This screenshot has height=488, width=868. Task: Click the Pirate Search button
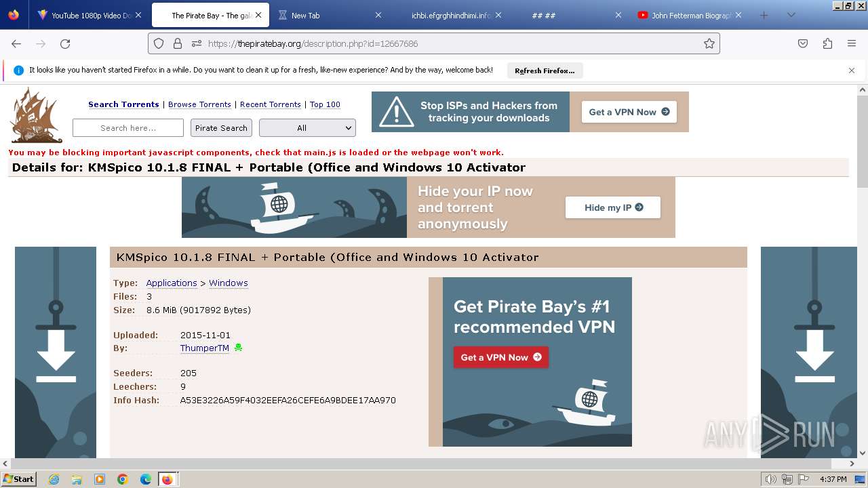tap(220, 127)
